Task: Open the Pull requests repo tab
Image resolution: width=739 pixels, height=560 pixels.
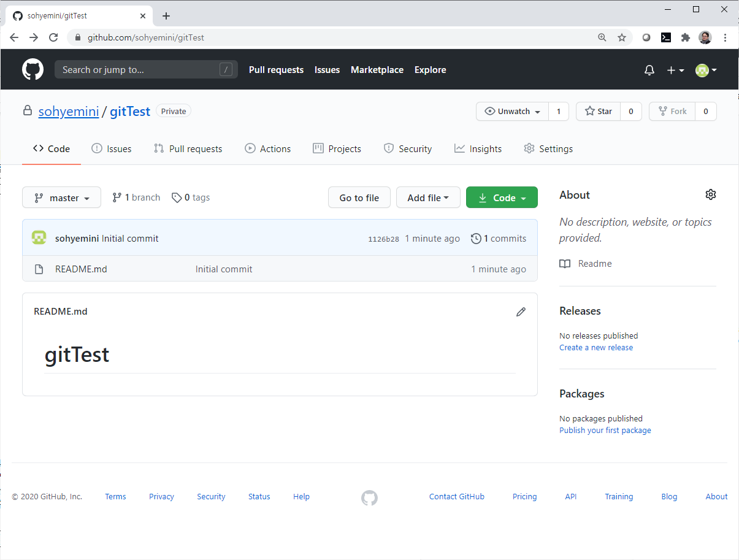Action: point(188,148)
